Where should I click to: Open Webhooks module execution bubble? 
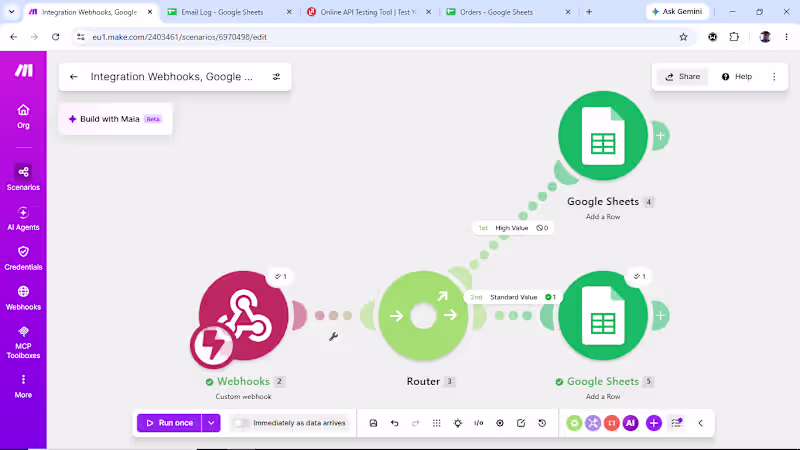click(x=281, y=277)
